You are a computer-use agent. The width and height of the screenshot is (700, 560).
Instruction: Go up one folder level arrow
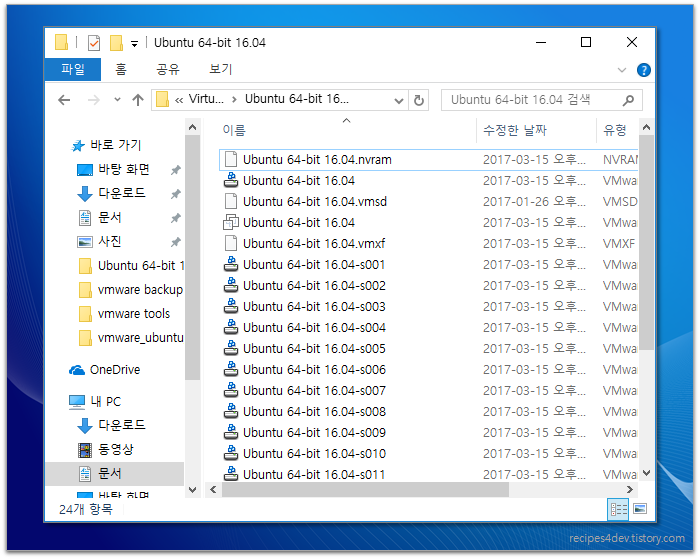click(x=138, y=100)
